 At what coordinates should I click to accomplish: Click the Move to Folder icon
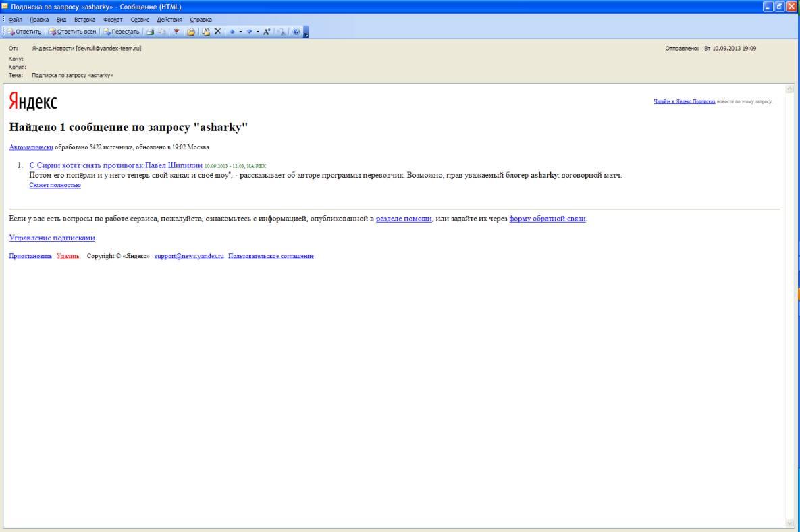pos(191,32)
